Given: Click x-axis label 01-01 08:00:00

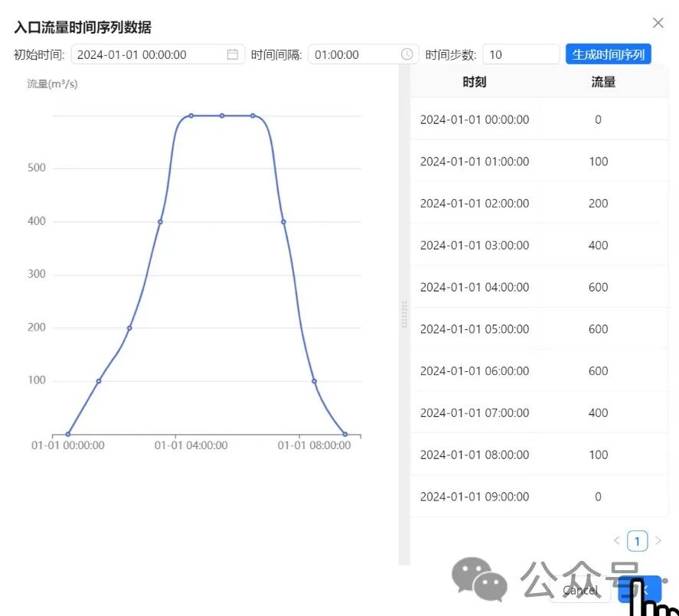Looking at the screenshot, I should 315,445.
